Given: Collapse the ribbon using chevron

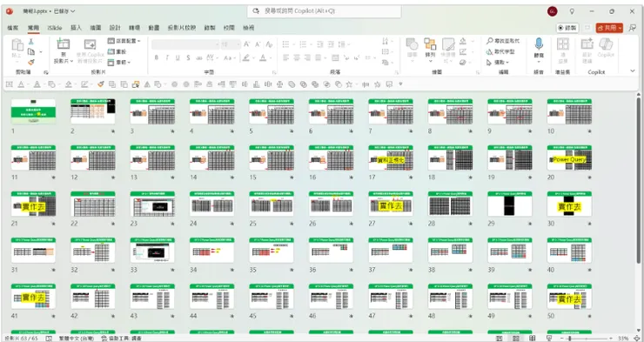Looking at the screenshot, I should [x=633, y=71].
